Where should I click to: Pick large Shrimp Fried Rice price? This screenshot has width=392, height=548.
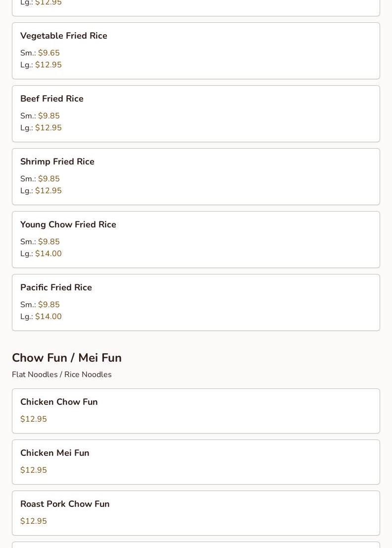[48, 191]
